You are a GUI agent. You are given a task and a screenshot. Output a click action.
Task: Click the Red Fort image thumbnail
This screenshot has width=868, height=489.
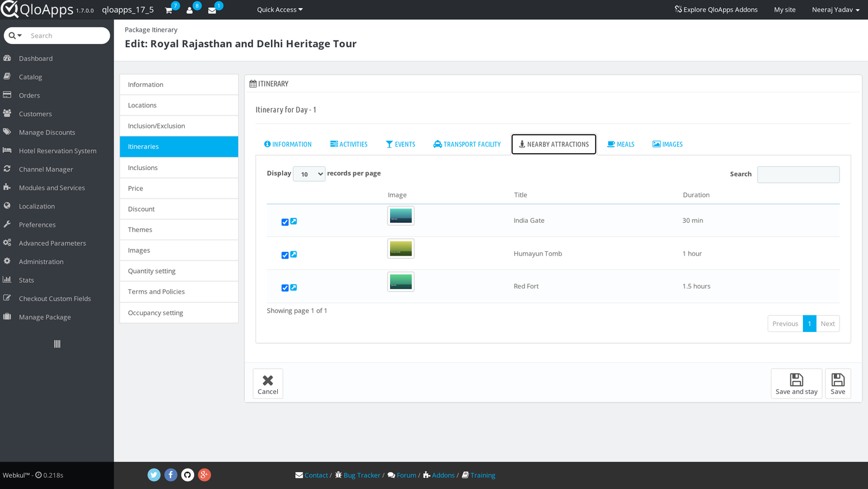pos(401,282)
